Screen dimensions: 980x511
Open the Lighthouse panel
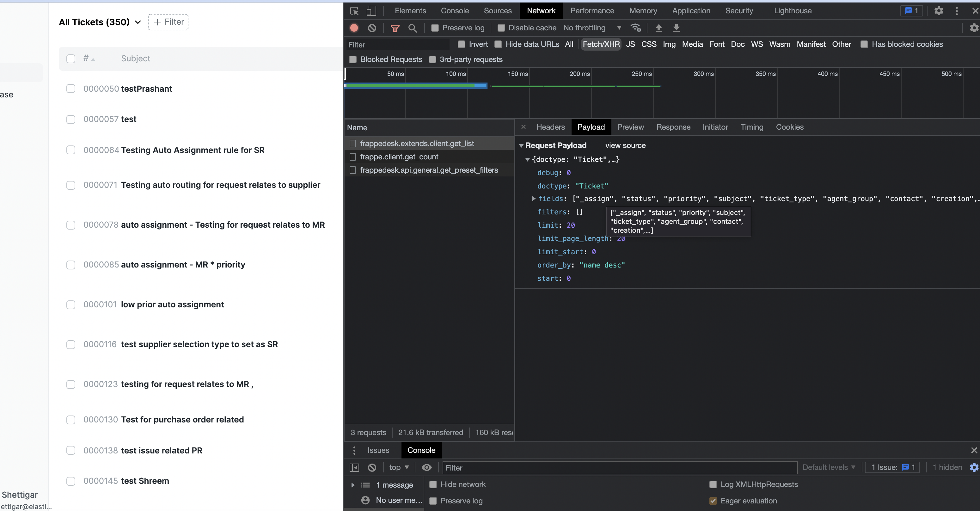(793, 11)
